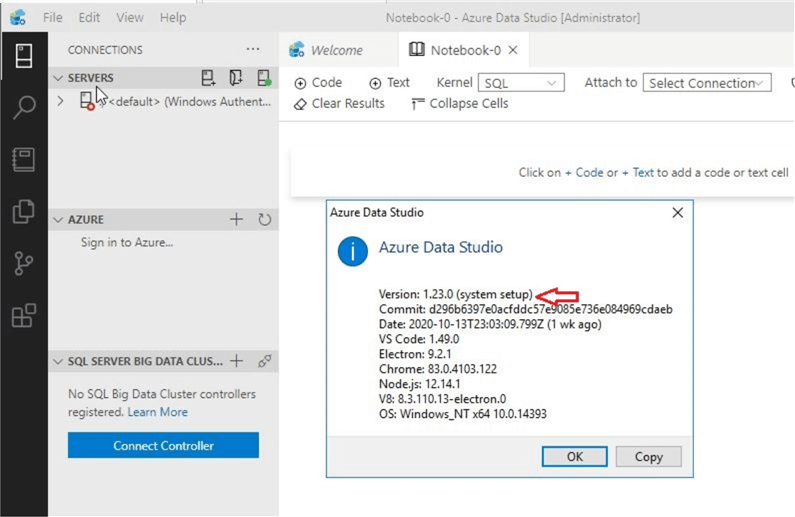This screenshot has width=795, height=517.
Task: Expand the default Windows Authentication server node
Action: [x=61, y=101]
